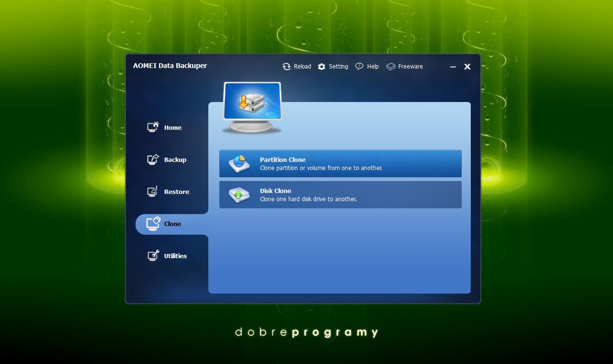Click the Clone icon in sidebar
Viewport: 613px width, 364px height.
coord(153,224)
